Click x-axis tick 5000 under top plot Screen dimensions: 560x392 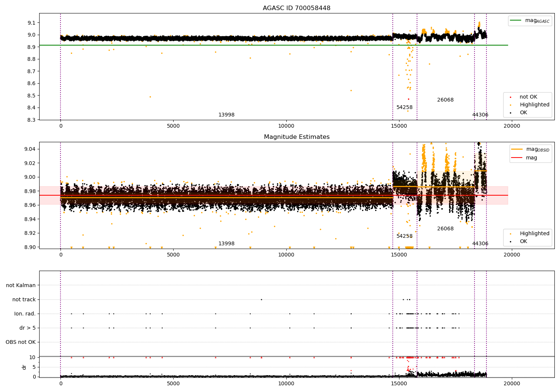click(173, 126)
